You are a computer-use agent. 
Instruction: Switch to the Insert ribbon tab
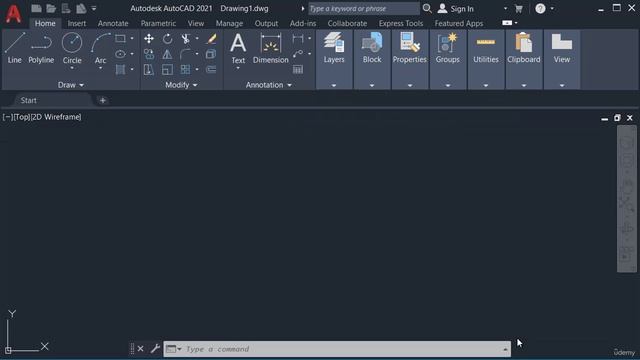pos(77,23)
